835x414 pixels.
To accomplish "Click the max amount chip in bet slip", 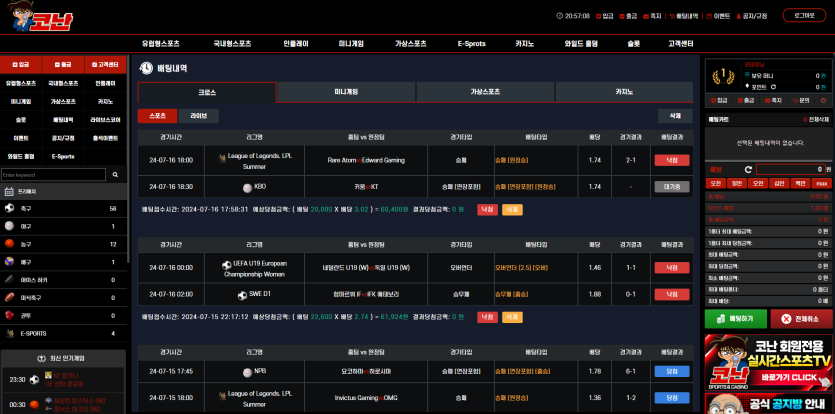I will pos(820,184).
